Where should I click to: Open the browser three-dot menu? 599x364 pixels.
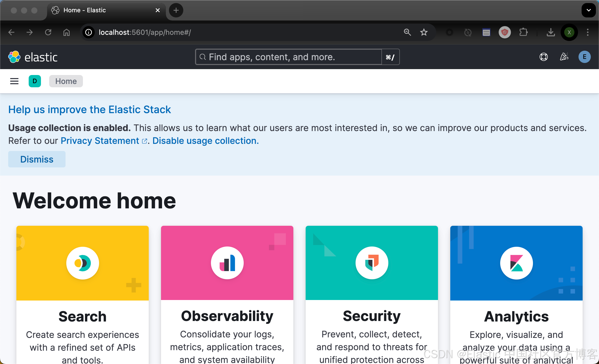point(588,32)
